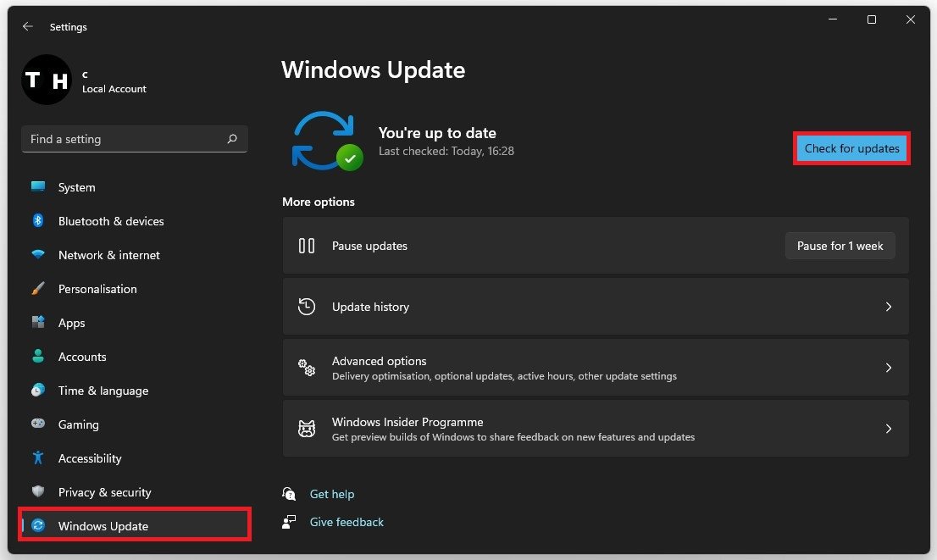937x560 pixels.
Task: Click Pause for 1 week button
Action: coord(840,246)
